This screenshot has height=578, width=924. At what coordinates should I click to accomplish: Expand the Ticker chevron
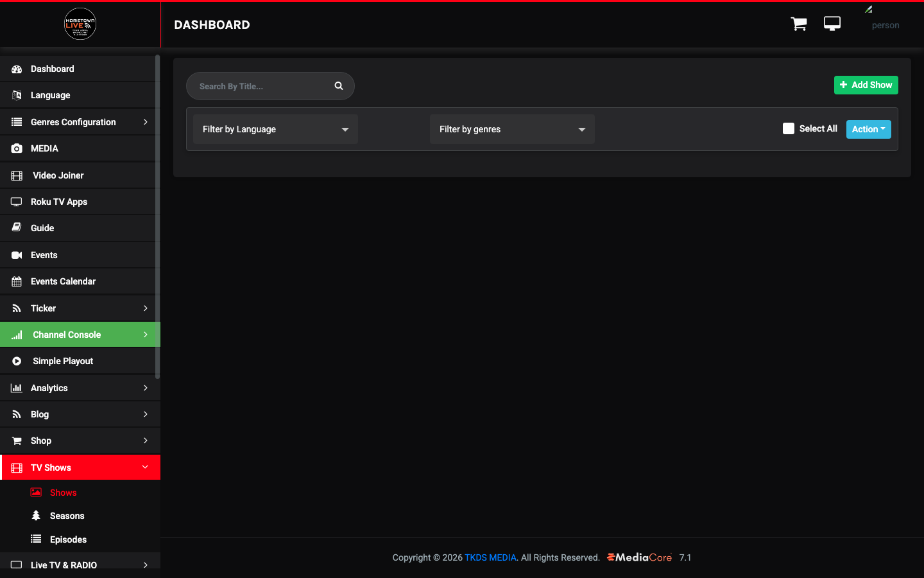pyautogui.click(x=146, y=308)
